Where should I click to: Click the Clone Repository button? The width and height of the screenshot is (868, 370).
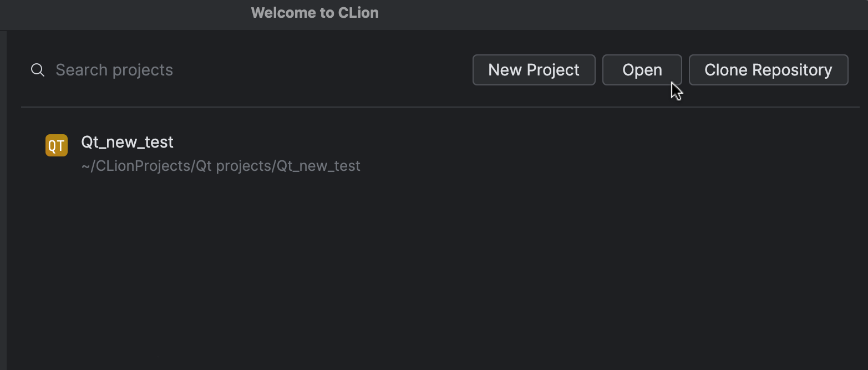pos(768,70)
